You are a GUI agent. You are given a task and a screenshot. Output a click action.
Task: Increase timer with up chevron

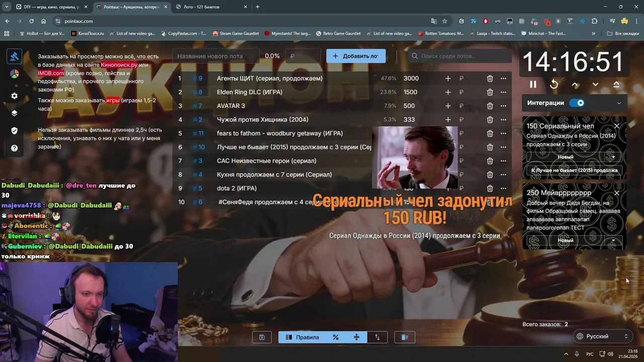tap(575, 84)
